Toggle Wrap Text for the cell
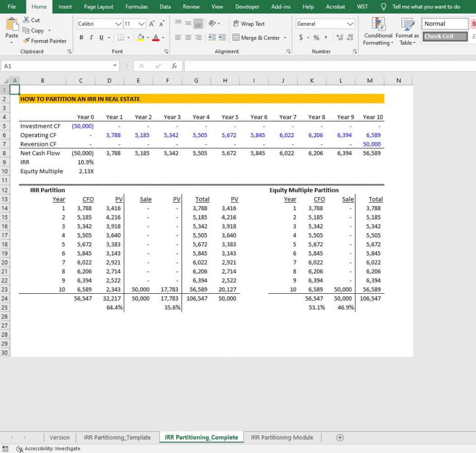The height and width of the screenshot is (453, 476). click(249, 24)
